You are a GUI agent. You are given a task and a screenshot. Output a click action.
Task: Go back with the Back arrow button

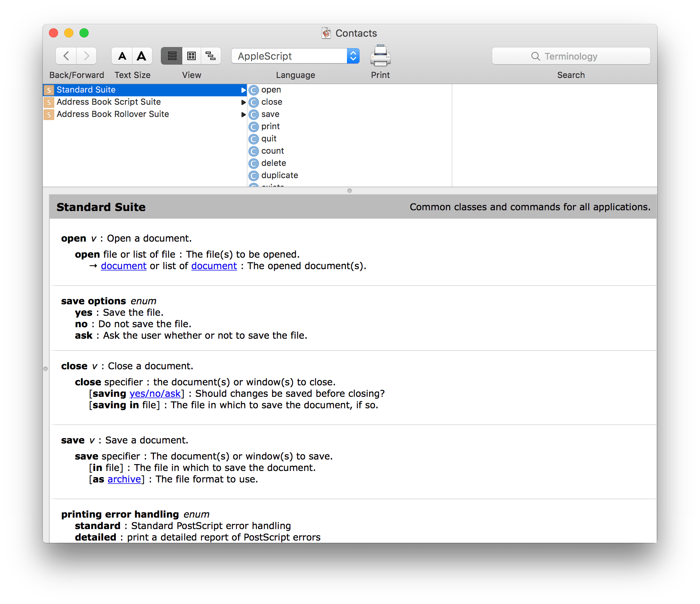(x=66, y=56)
